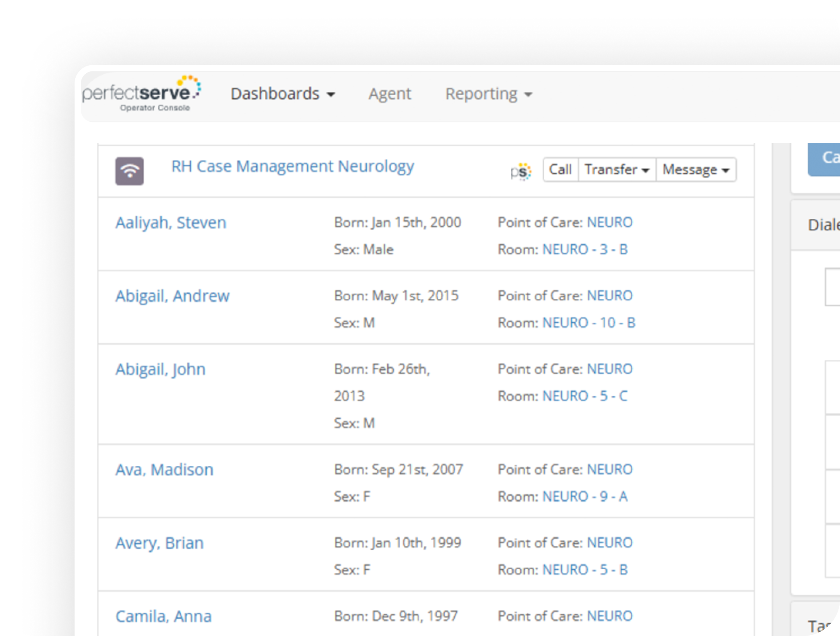Open patient Abigail, John
Image resolution: width=840 pixels, height=636 pixels.
pos(161,369)
